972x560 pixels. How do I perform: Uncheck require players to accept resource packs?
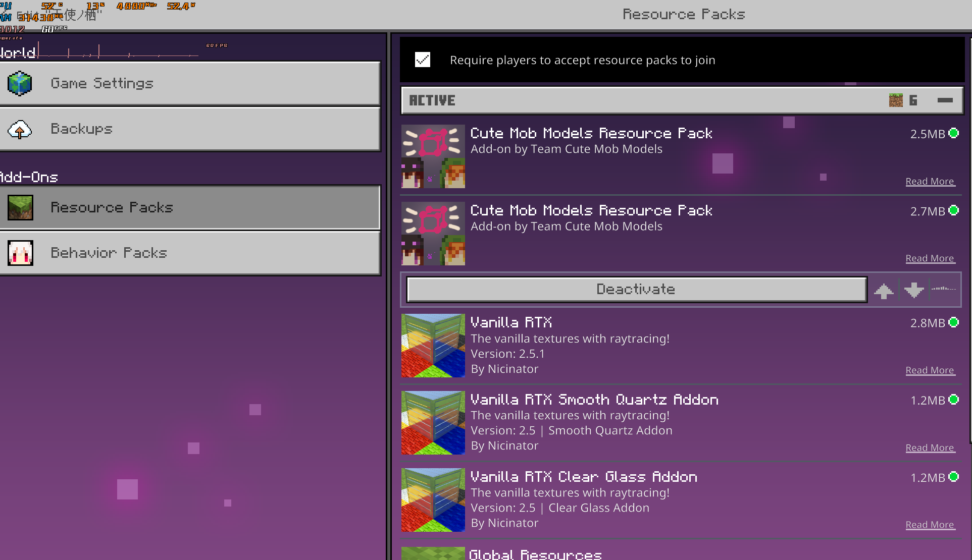[423, 60]
